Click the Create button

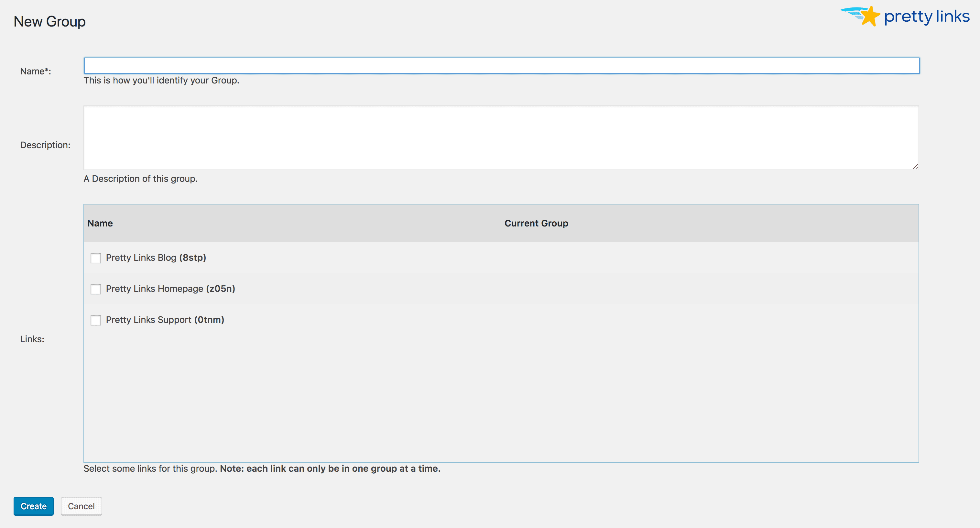coord(34,506)
